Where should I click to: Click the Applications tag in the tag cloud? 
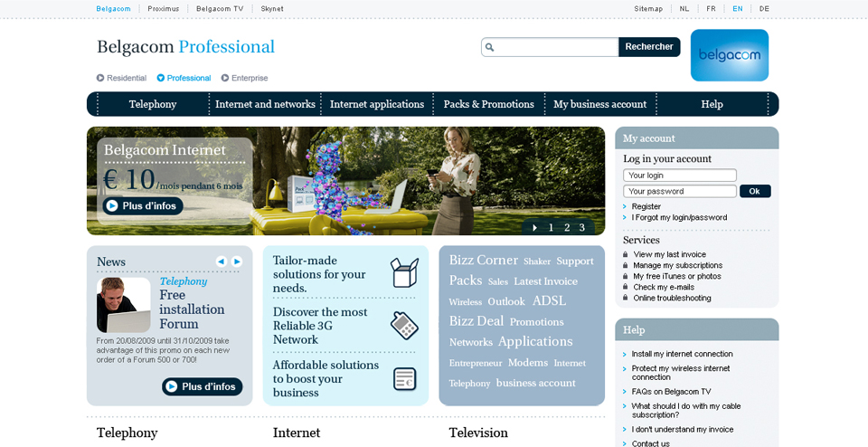click(x=535, y=342)
